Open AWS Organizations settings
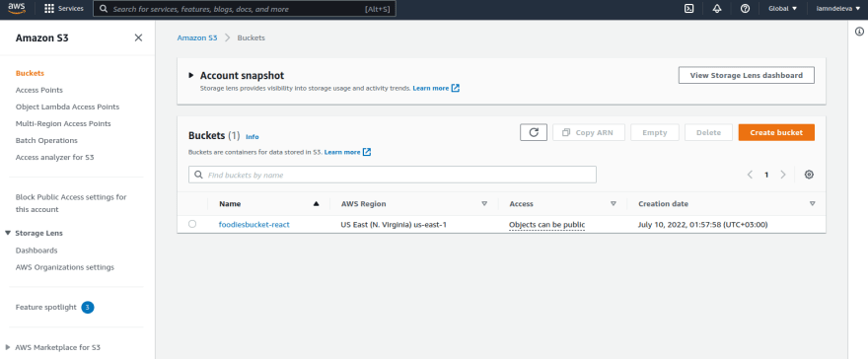The width and height of the screenshot is (868, 359). coord(65,267)
